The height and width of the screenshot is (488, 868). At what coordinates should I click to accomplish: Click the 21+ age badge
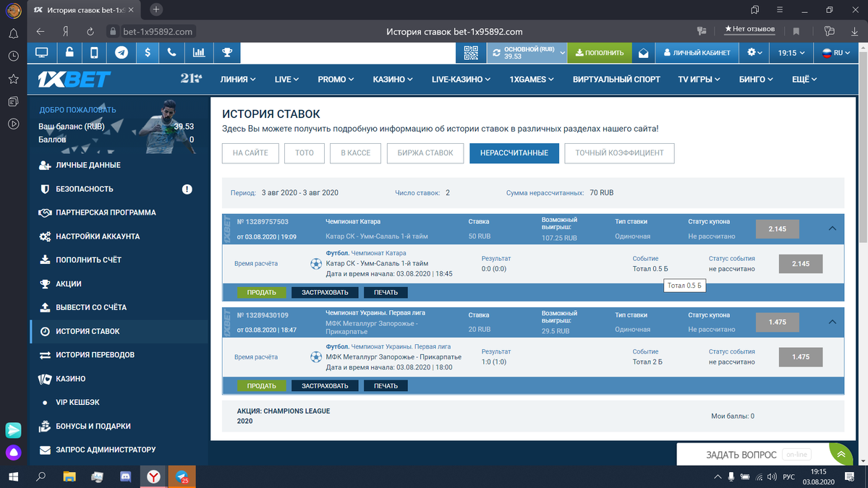tap(191, 78)
